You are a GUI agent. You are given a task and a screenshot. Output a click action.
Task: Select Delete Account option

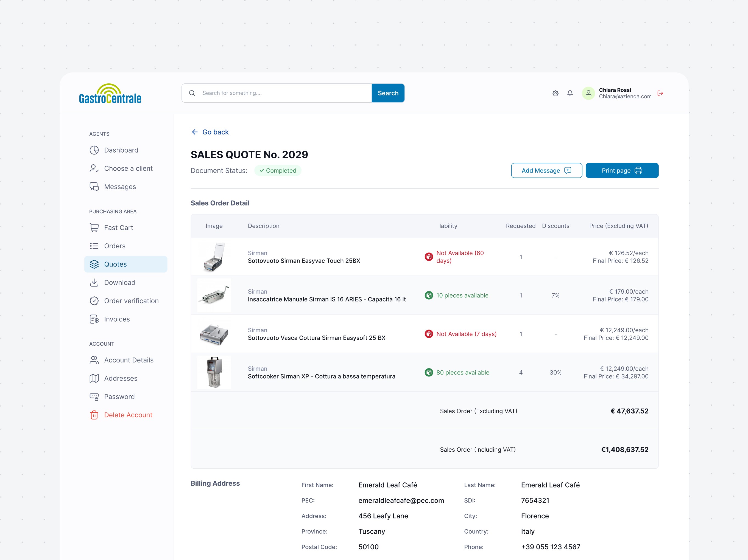click(126, 415)
